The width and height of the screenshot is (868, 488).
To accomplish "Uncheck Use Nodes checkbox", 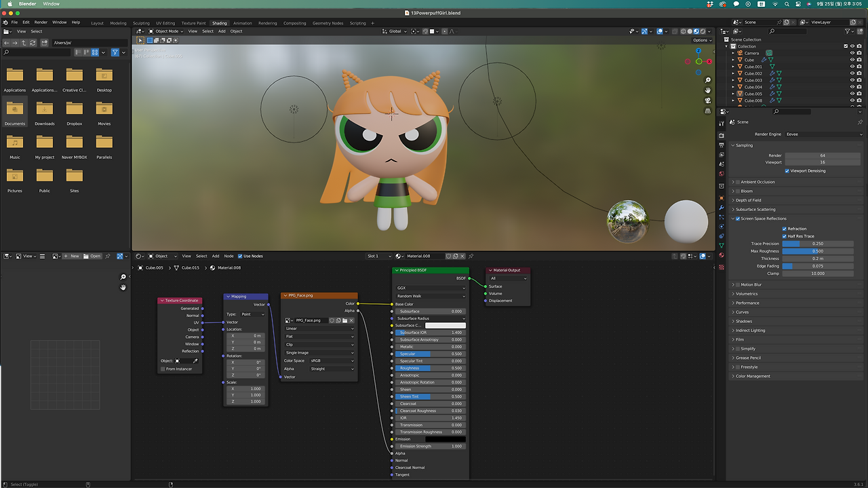I will pos(240,256).
